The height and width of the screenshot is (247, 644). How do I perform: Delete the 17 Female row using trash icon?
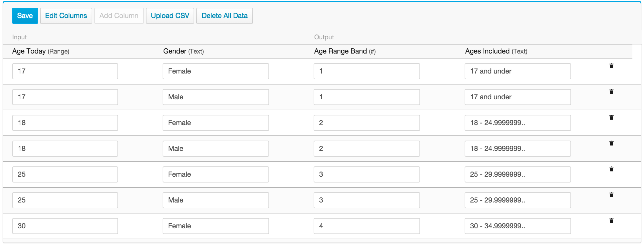click(x=611, y=66)
